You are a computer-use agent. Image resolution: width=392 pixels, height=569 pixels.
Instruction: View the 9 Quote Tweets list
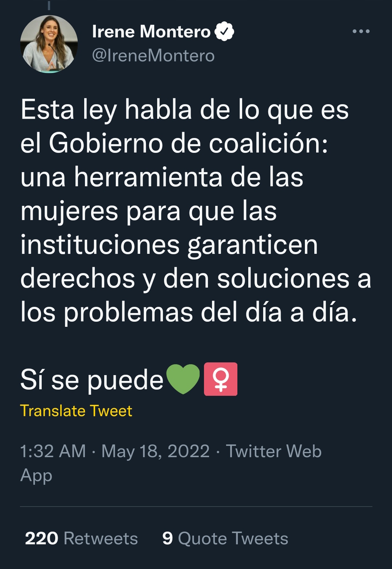tap(225, 538)
